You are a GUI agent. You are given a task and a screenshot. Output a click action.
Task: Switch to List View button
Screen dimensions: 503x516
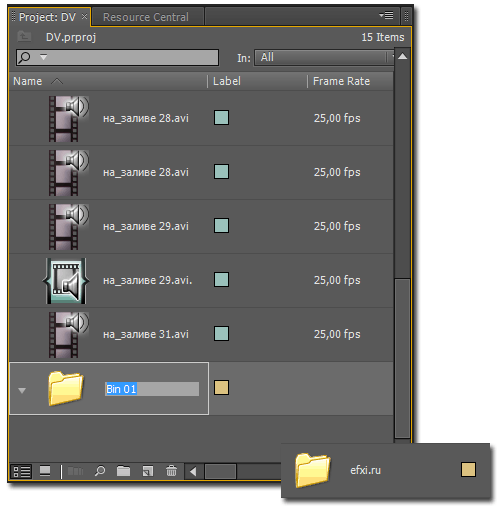click(x=21, y=471)
